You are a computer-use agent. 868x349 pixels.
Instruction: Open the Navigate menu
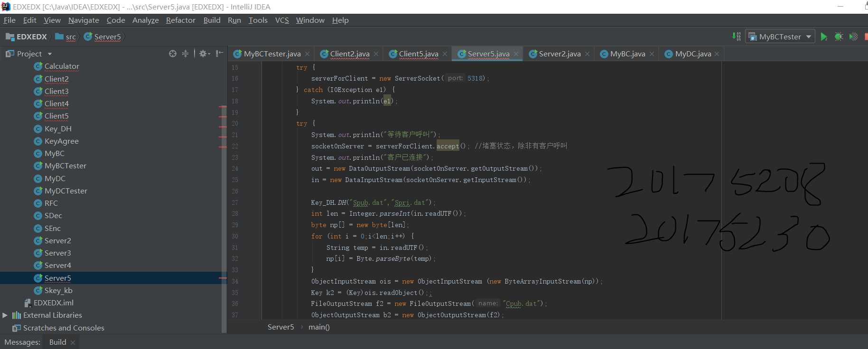(84, 20)
